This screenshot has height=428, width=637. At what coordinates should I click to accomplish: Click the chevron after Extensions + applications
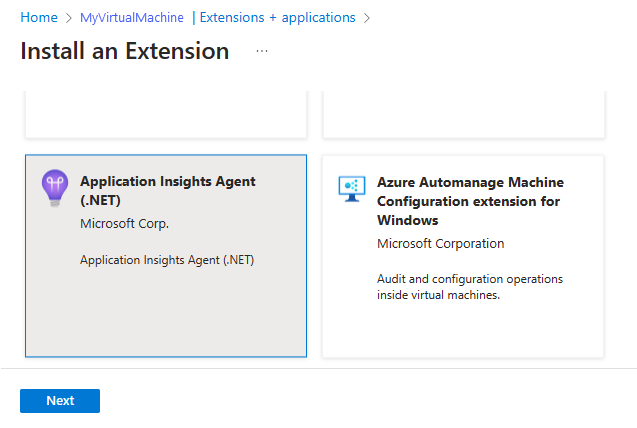tap(367, 18)
